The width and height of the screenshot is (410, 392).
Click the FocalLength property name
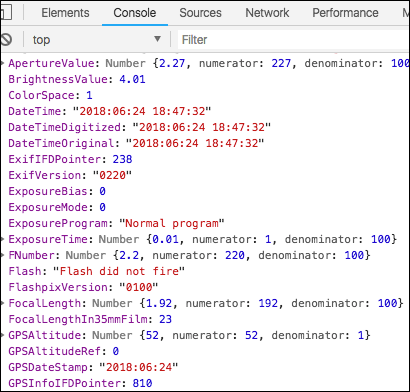[x=45, y=303]
